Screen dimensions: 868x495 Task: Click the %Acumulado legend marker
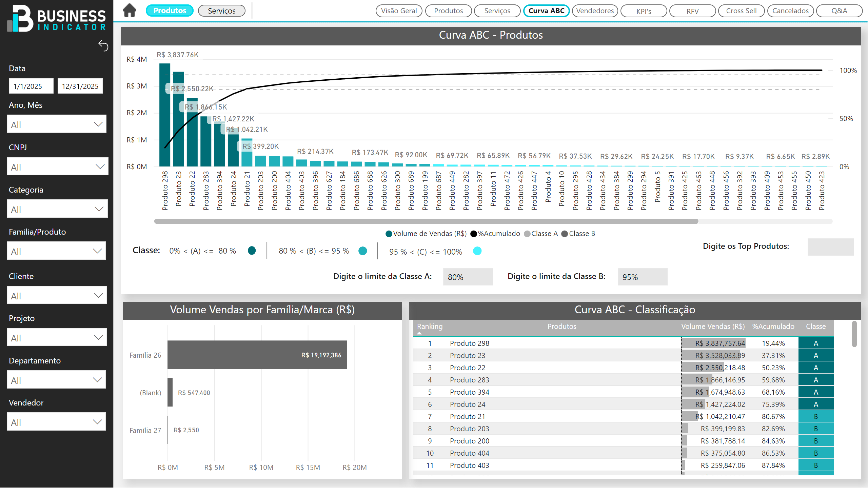click(x=473, y=234)
